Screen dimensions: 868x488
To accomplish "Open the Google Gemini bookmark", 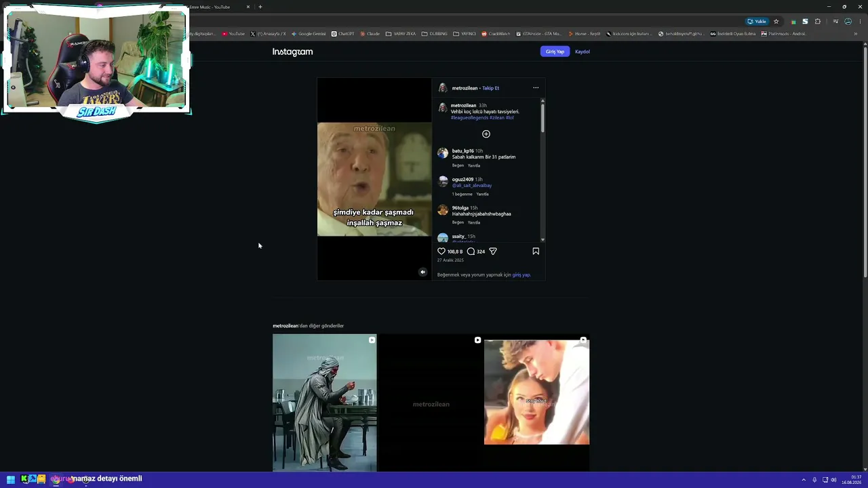I will 309,34.
